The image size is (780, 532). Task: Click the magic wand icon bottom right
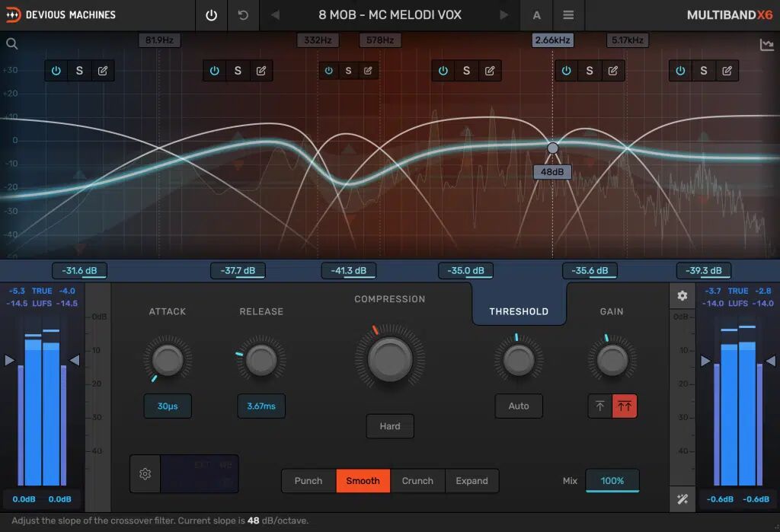tap(682, 499)
